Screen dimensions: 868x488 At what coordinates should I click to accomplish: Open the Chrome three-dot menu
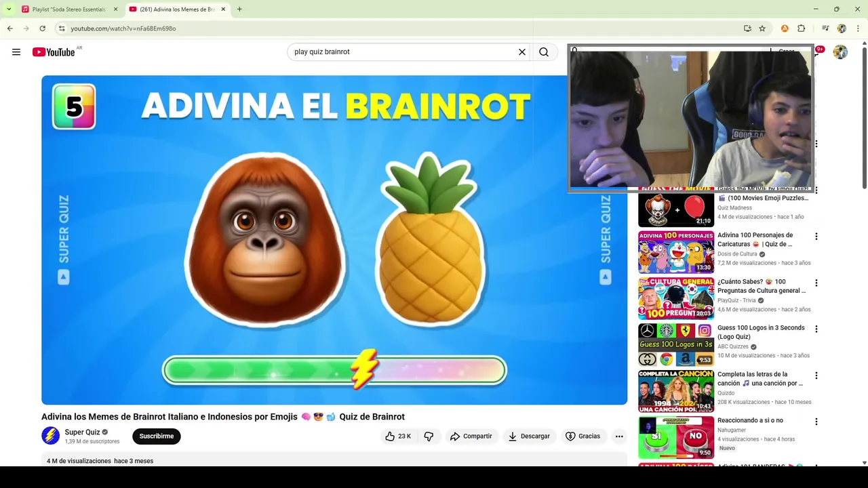[857, 28]
